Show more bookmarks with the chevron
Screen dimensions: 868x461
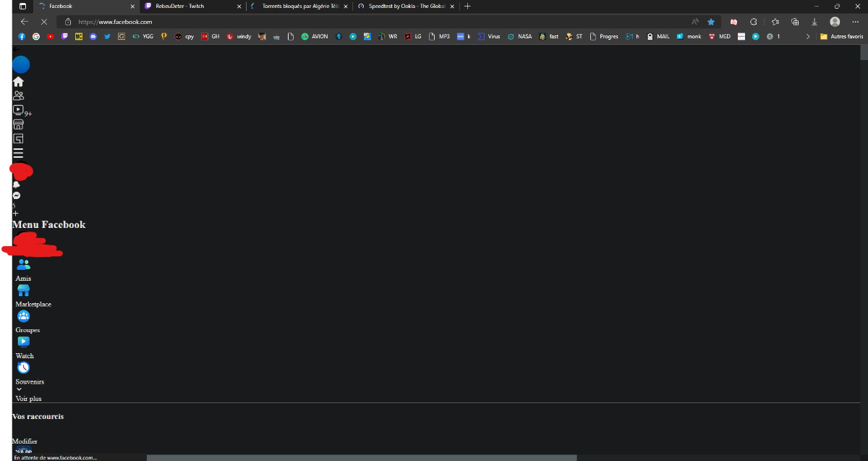[x=809, y=36]
